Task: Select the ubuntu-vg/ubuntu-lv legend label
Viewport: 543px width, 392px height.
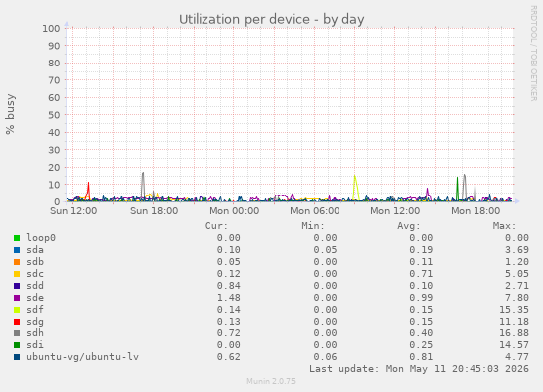Action: (x=82, y=357)
